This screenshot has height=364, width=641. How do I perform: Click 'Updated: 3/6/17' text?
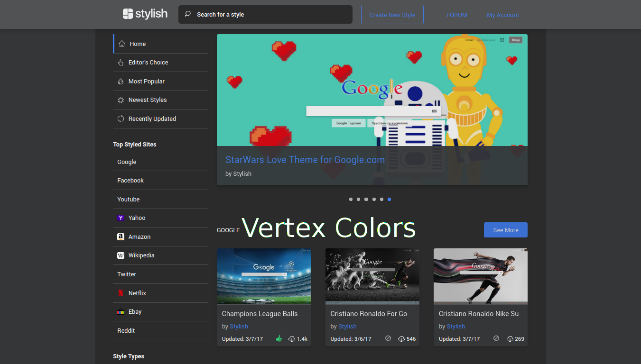click(x=351, y=339)
